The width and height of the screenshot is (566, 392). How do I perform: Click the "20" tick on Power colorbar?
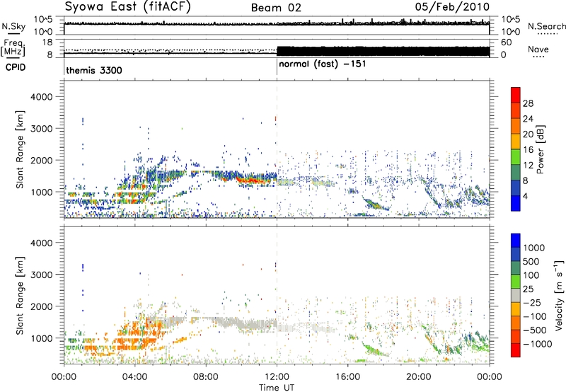pyautogui.click(x=528, y=134)
